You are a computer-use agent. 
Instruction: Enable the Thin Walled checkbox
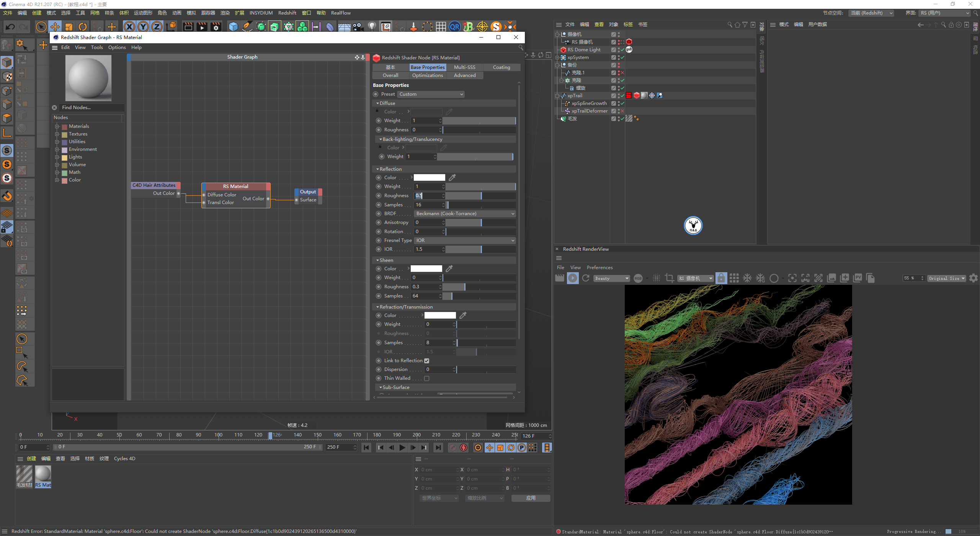[426, 378]
